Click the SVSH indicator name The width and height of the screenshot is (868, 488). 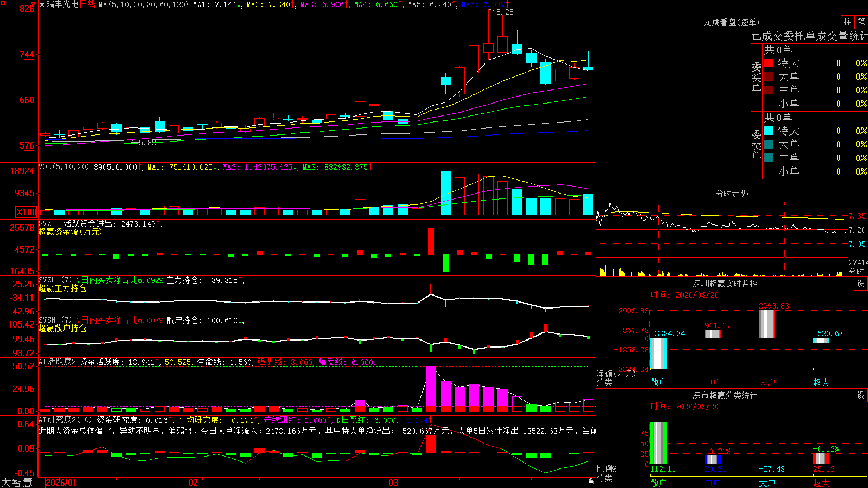coord(47,320)
